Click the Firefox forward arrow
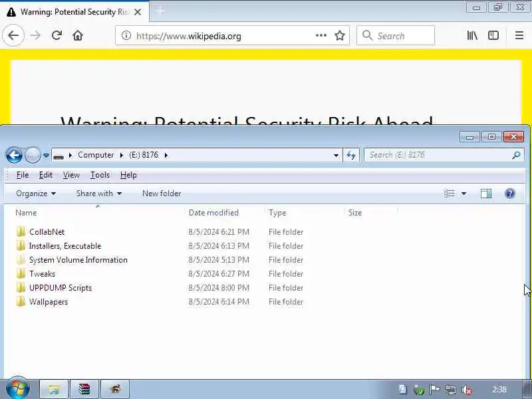This screenshot has height=399, width=532. click(x=35, y=35)
